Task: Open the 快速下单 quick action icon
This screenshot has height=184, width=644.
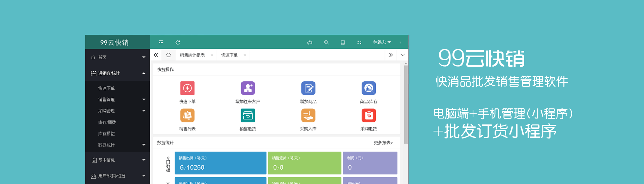Action: (187, 88)
